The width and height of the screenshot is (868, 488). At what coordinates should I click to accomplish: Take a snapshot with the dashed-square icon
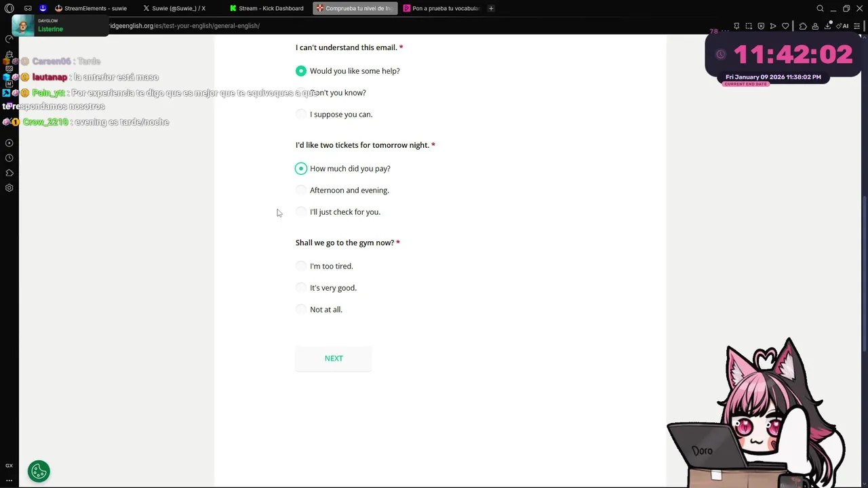749,26
